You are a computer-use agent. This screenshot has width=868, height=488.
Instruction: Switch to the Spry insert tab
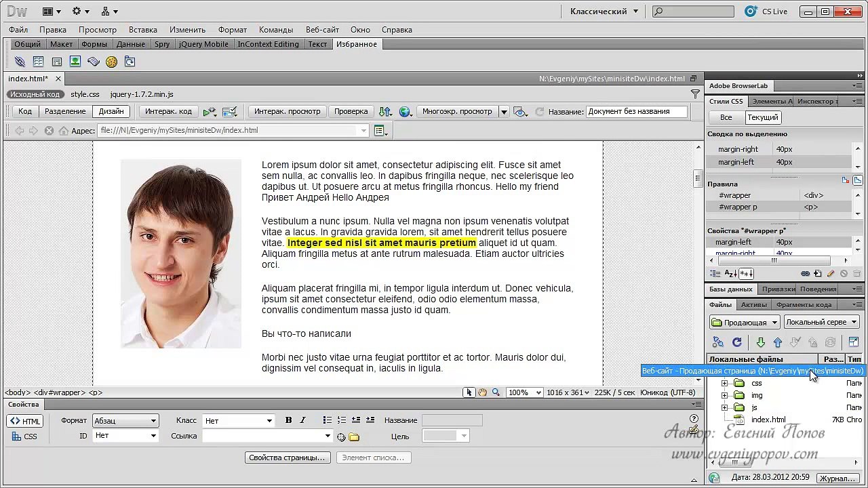click(162, 44)
